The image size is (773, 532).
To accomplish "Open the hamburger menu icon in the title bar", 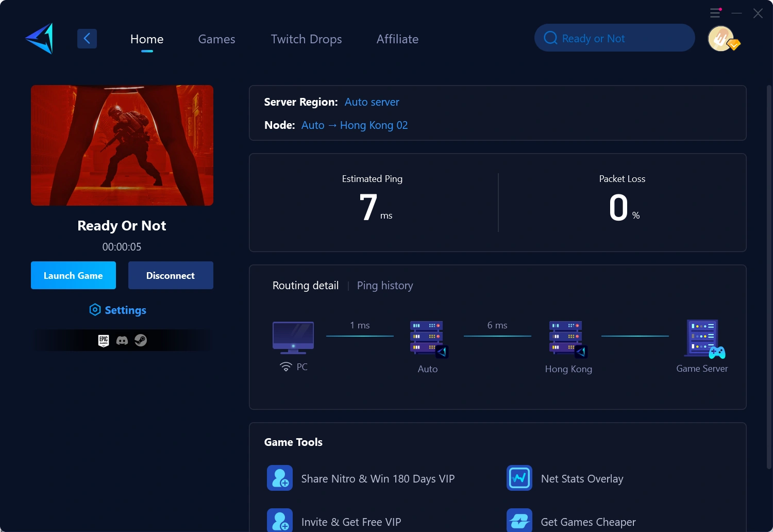I will 715,13.
